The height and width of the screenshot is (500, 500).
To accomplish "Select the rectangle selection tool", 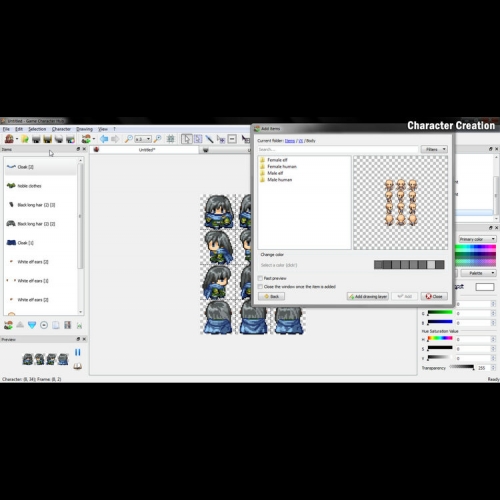I will click(x=198, y=139).
